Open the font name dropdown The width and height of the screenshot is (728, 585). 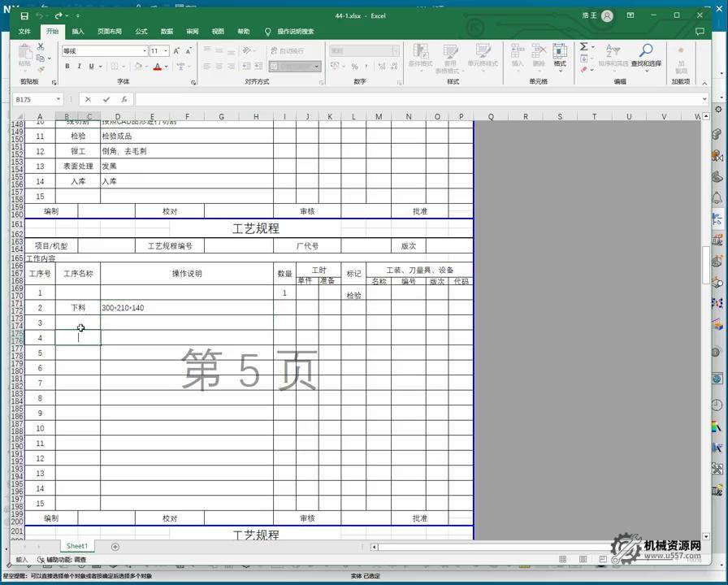point(146,50)
